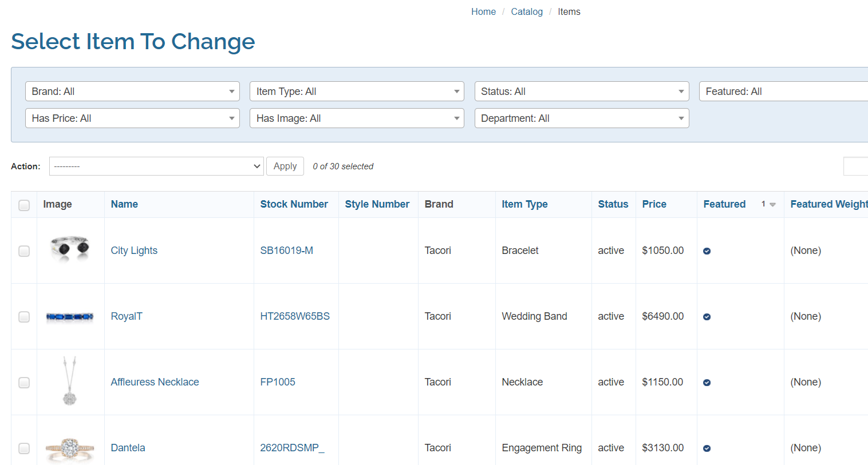Sort table by Style Number column
Viewport: 868px width, 465px height.
pos(377,204)
